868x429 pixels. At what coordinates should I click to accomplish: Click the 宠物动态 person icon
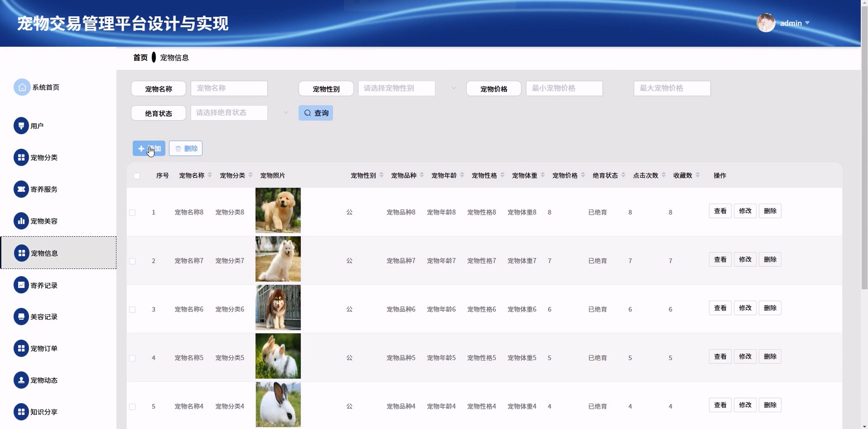click(x=21, y=380)
